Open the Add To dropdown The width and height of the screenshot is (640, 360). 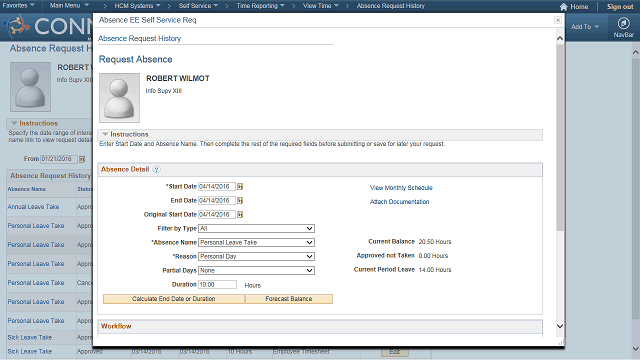pos(585,27)
